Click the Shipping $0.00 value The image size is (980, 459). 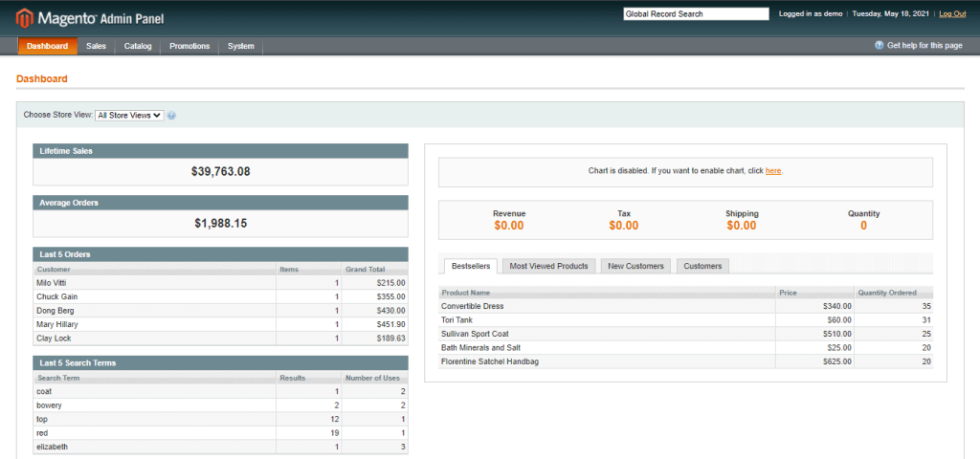[x=742, y=226]
